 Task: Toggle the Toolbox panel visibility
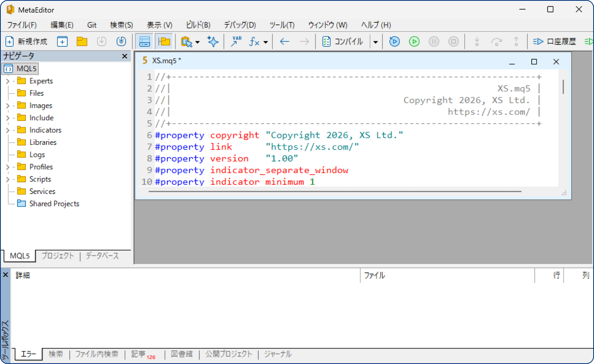click(145, 41)
